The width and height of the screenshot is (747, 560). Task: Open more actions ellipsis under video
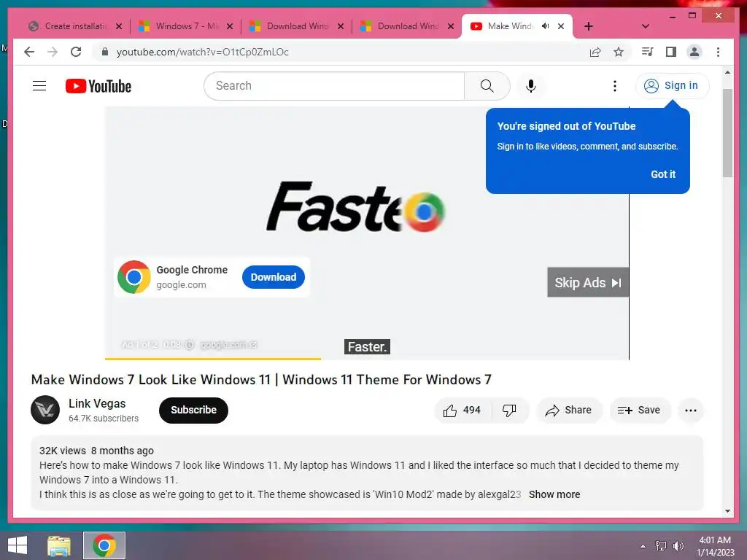click(690, 410)
